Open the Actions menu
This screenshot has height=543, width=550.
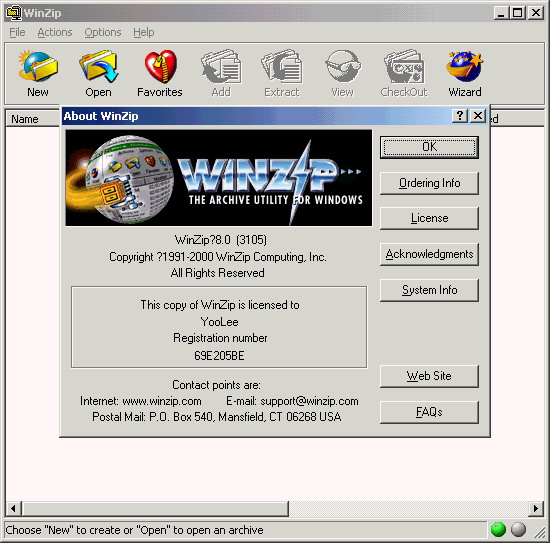click(x=55, y=32)
